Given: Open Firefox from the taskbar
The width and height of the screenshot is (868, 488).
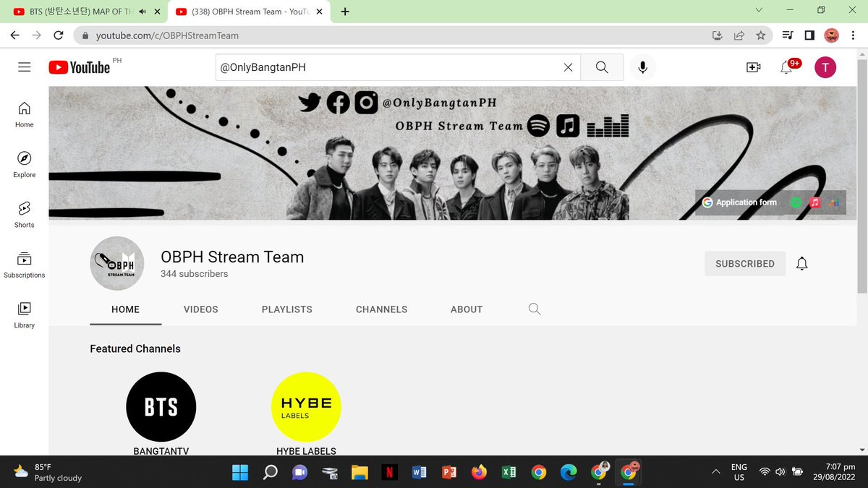Looking at the screenshot, I should click(x=479, y=472).
